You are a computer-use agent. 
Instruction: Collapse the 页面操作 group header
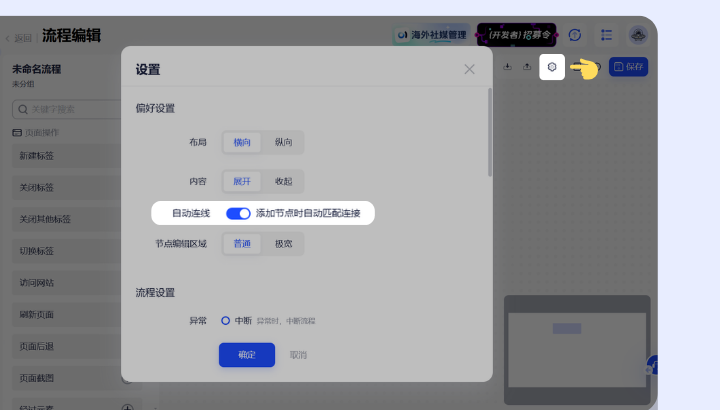click(x=36, y=133)
